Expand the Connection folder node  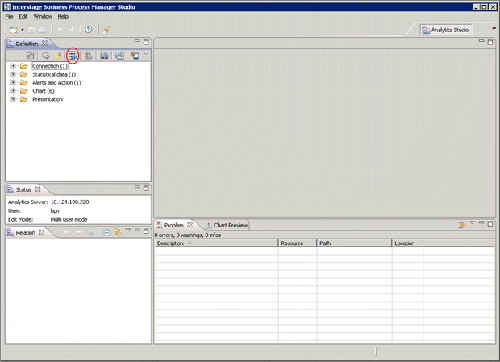point(13,66)
